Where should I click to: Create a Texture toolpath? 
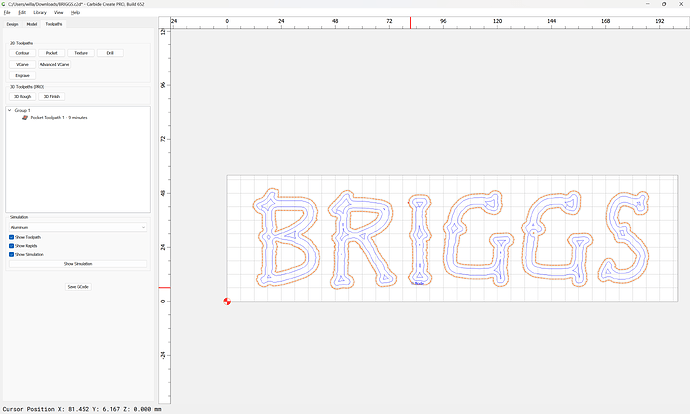point(81,53)
